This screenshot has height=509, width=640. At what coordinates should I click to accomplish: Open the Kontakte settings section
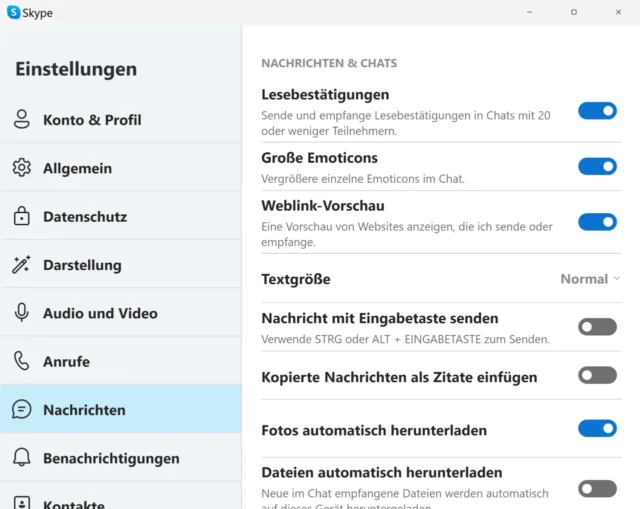click(73, 503)
